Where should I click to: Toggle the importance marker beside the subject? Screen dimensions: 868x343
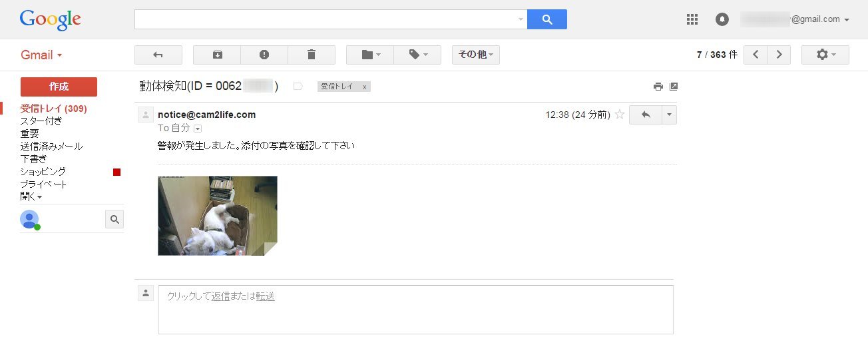pos(298,87)
